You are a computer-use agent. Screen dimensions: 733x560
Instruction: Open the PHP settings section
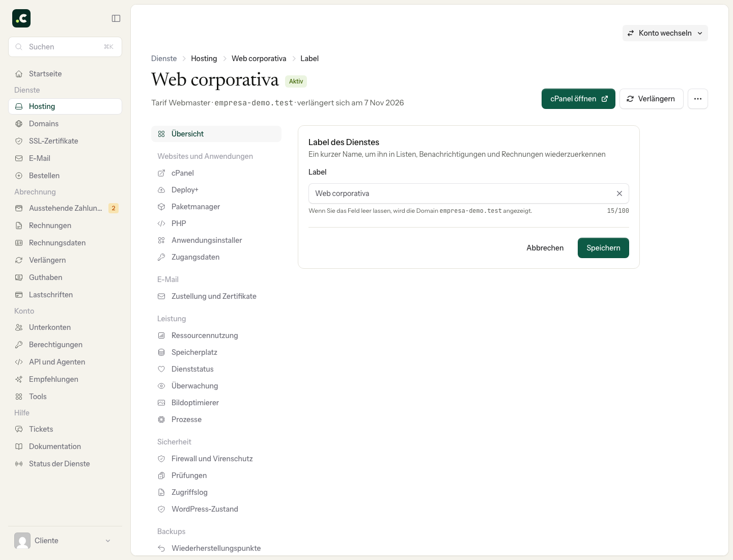tap(216, 223)
